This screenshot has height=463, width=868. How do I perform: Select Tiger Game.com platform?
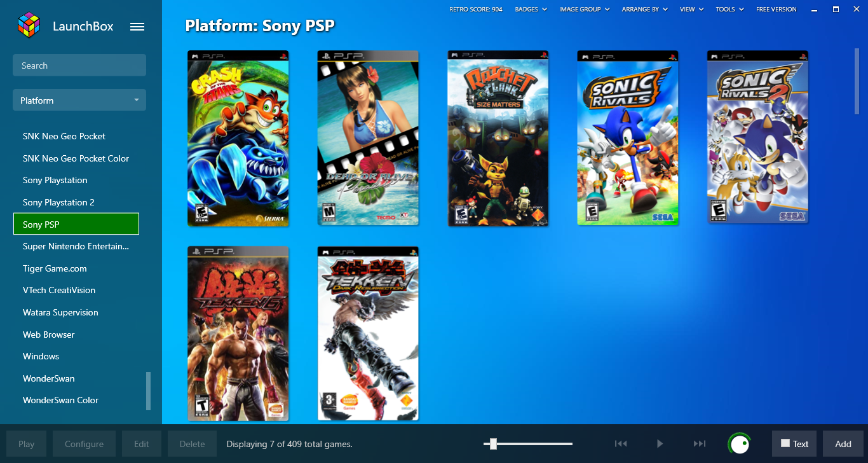76,268
